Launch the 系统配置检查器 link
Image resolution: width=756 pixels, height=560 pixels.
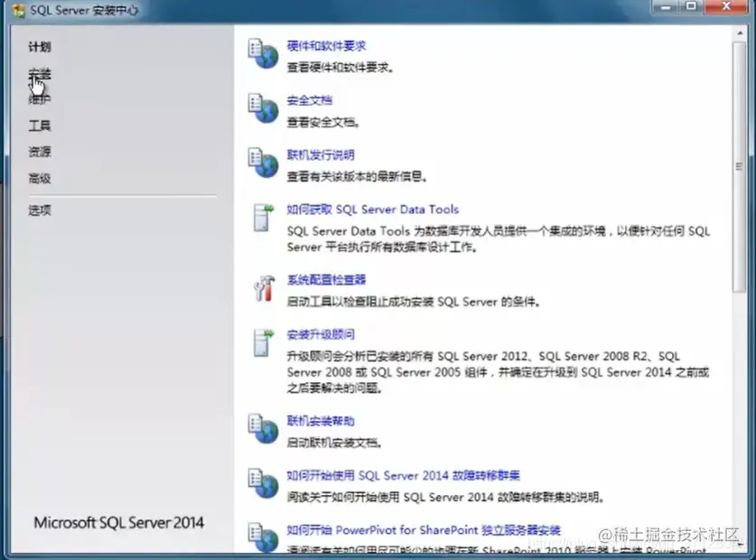[x=326, y=280]
